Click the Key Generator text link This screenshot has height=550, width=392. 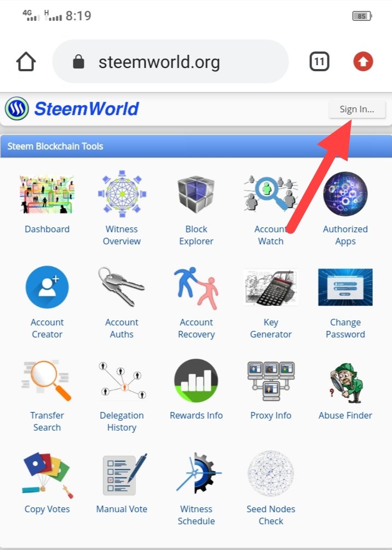(x=270, y=328)
